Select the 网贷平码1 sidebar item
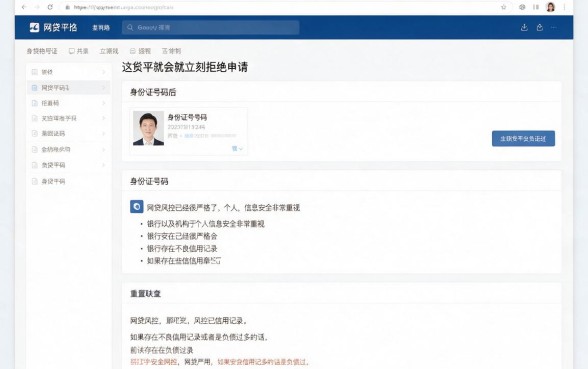The height and width of the screenshot is (369, 588). coord(69,88)
